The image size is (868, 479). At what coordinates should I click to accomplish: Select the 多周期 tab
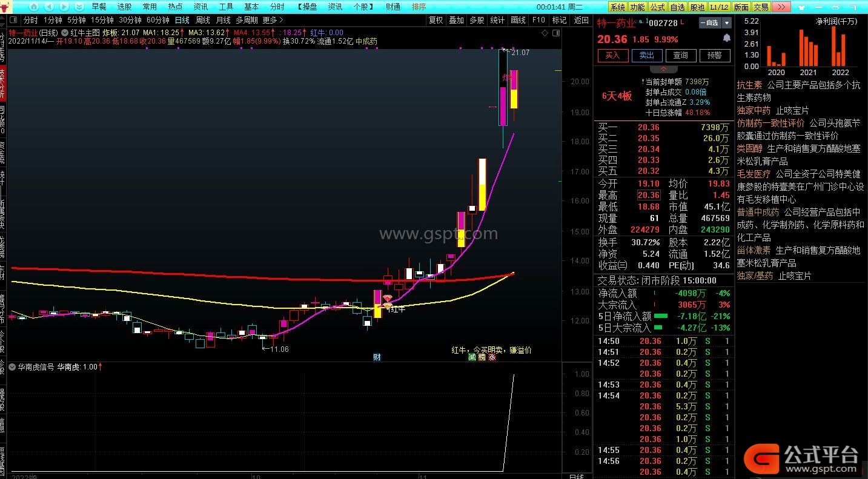tap(247, 20)
